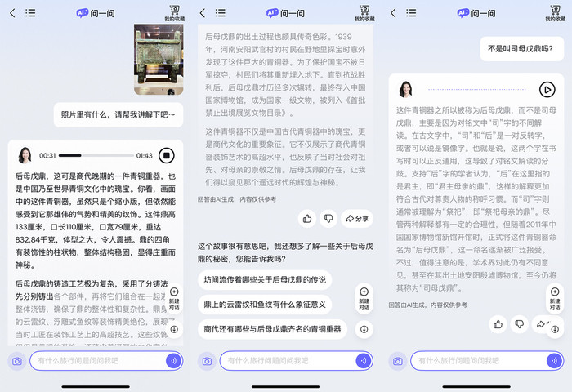Click 分享 share button in middle screen
572x392 pixels.
[x=357, y=219]
